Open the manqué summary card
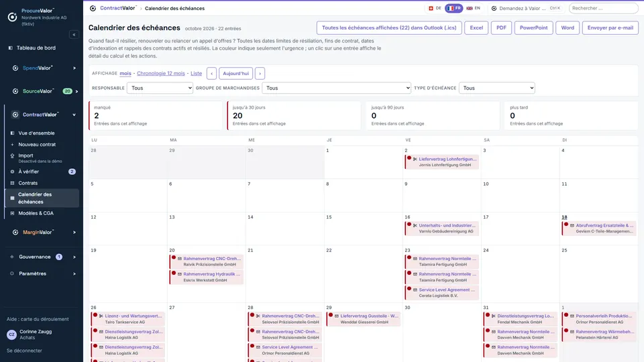The width and height of the screenshot is (644, 362). [x=156, y=115]
